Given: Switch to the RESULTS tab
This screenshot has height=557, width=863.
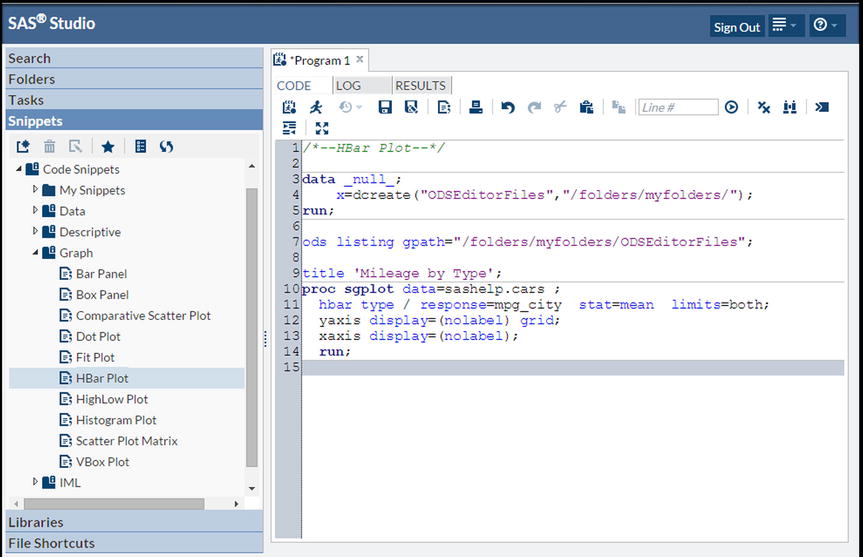Looking at the screenshot, I should point(420,86).
